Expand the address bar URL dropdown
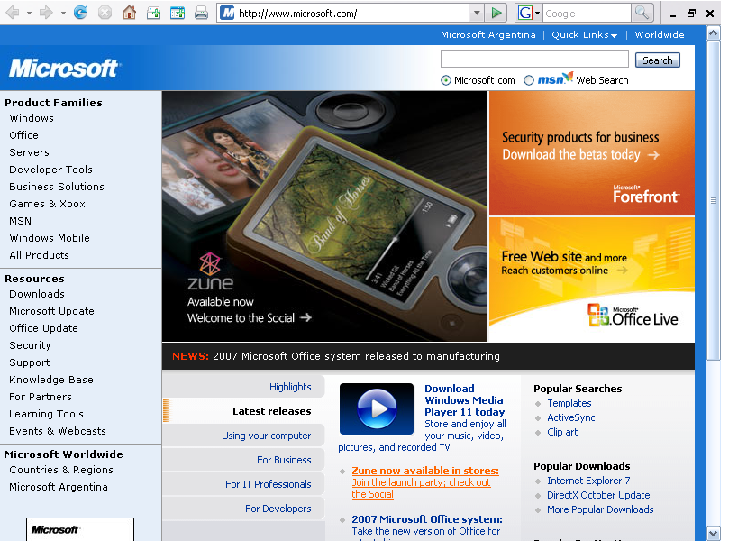 coord(477,13)
